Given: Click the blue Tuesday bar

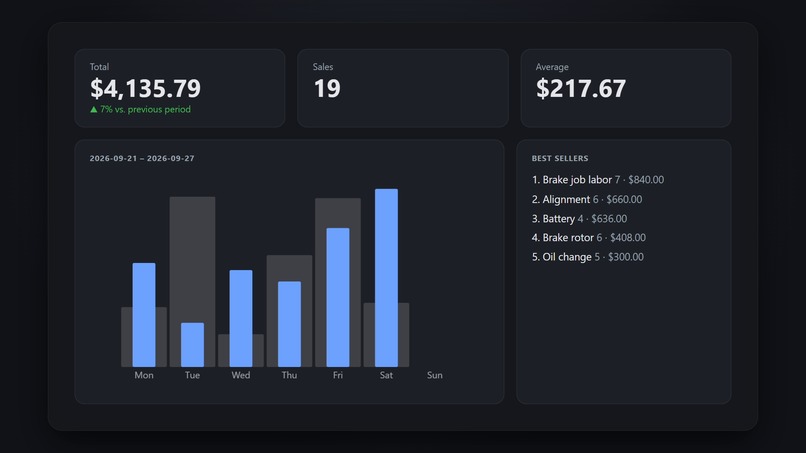Looking at the screenshot, I should [192, 345].
